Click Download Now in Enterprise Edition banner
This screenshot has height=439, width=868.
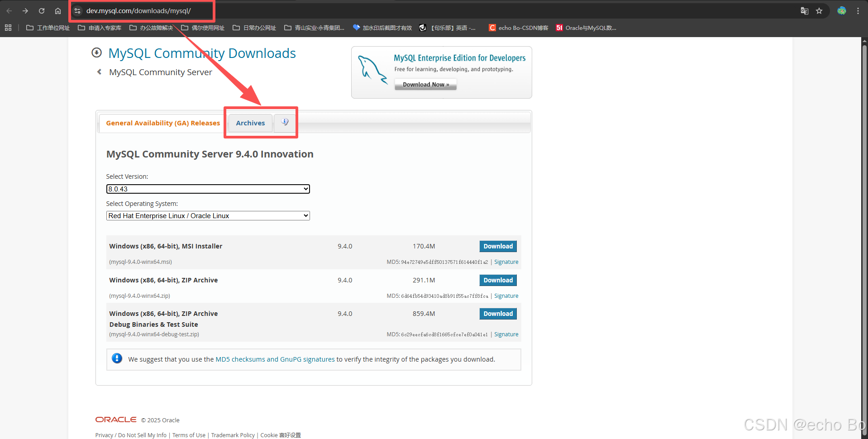[425, 85]
